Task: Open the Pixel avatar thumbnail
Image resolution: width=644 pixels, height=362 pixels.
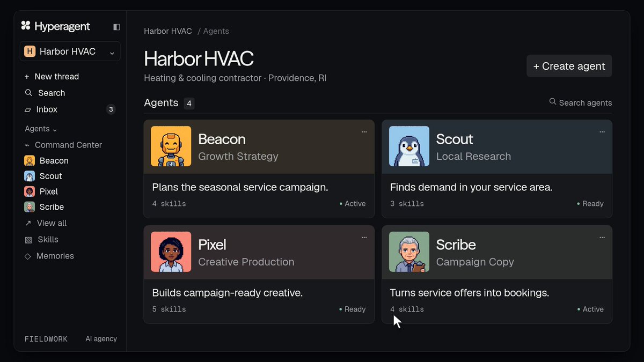Action: point(171,252)
